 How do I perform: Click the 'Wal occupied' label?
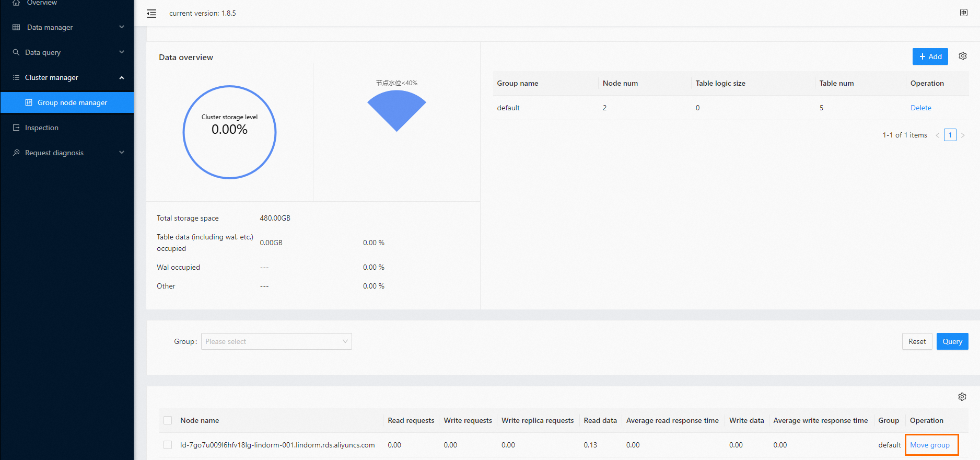(178, 267)
